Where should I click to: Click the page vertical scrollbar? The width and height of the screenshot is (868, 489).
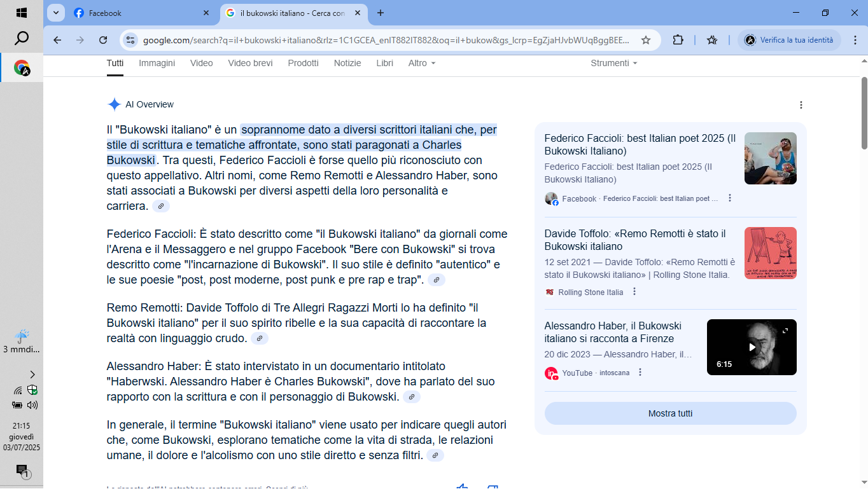pos(864,113)
